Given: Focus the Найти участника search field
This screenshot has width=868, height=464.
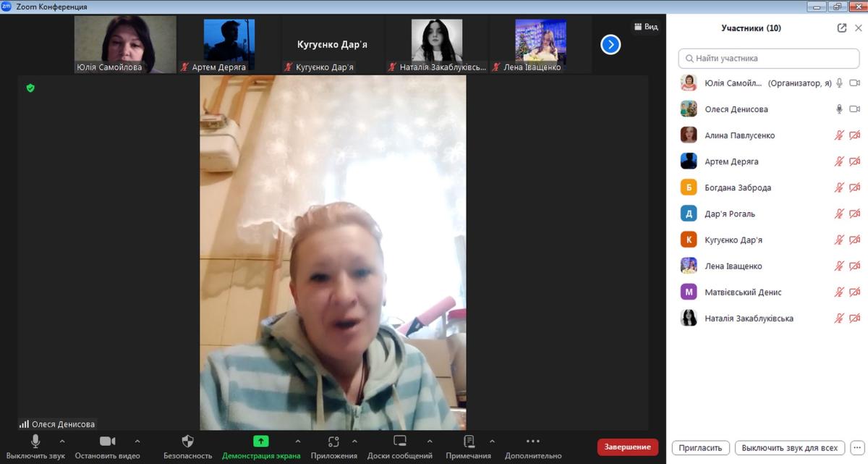Looking at the screenshot, I should click(x=769, y=58).
